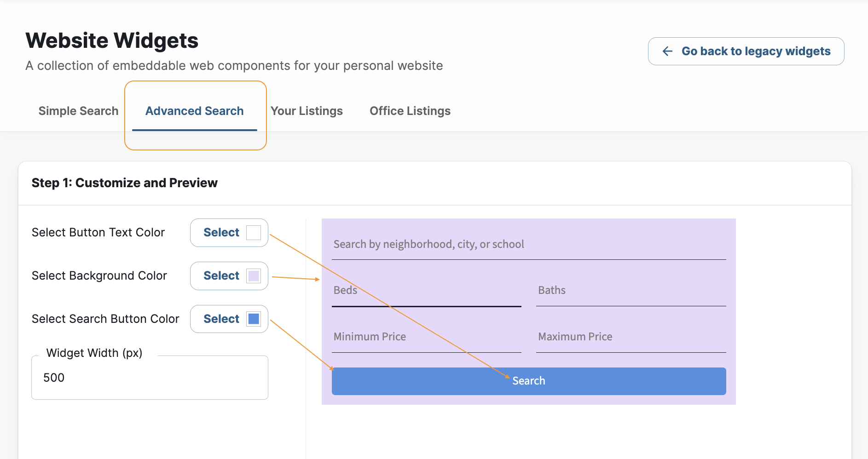Screen dimensions: 868x459
Task: Click the Maximum Price field
Action: [631, 338]
